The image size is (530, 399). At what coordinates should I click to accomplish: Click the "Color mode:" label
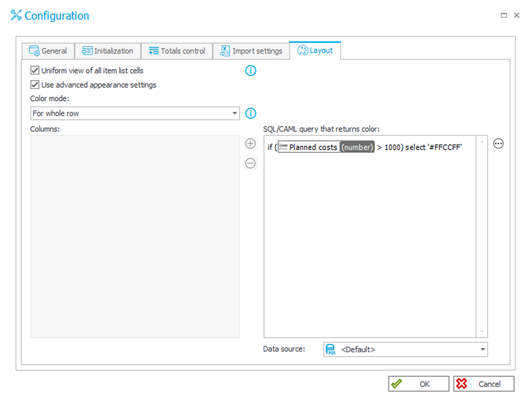pyautogui.click(x=50, y=98)
